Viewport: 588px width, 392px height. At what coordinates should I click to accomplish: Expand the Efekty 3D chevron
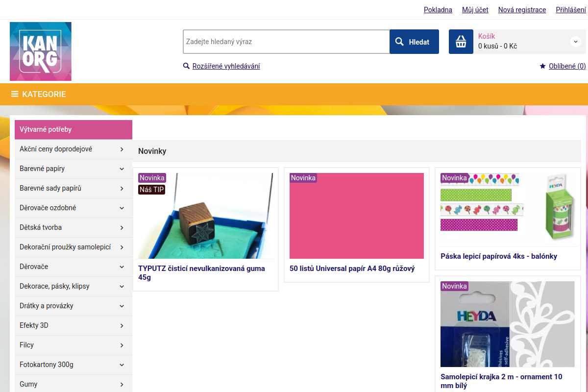(122, 325)
